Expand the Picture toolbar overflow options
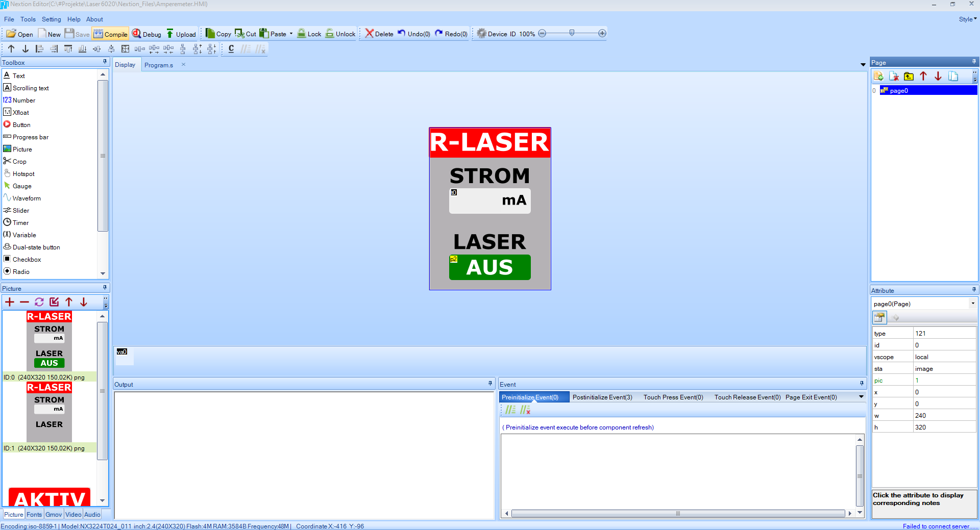The image size is (980, 530). pos(106,302)
